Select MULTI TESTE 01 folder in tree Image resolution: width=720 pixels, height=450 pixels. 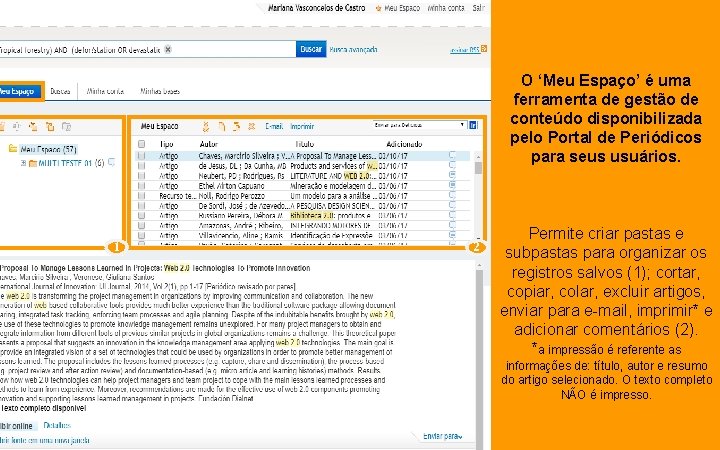65,163
